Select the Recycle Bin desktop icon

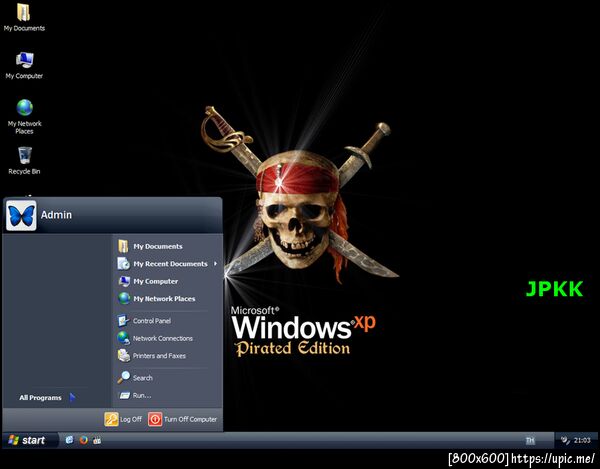(x=24, y=161)
